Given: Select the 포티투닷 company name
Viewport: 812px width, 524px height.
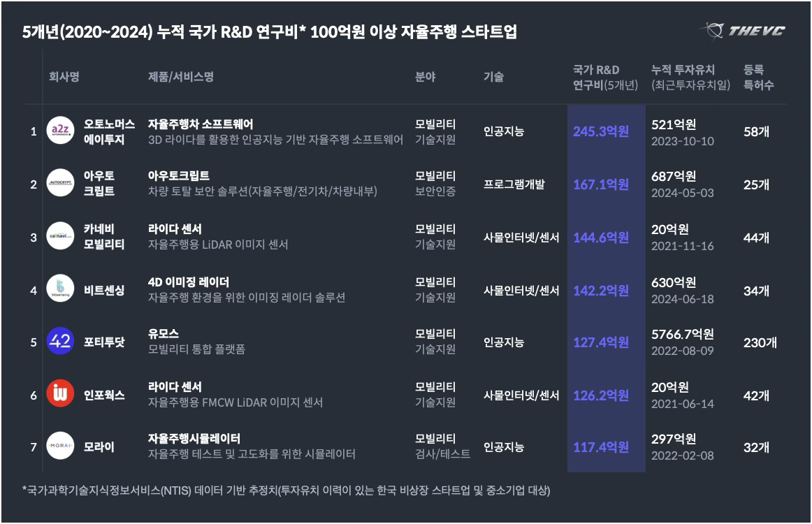Looking at the screenshot, I should 104,342.
